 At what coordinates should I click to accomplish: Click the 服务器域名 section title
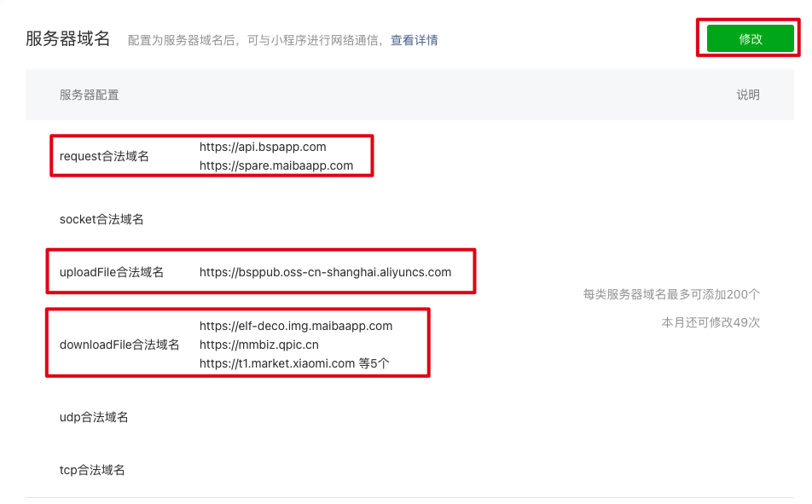(x=68, y=38)
